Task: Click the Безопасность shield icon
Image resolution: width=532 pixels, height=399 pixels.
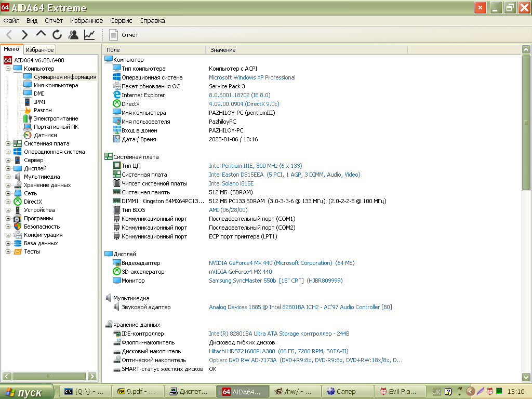Action: (18, 227)
